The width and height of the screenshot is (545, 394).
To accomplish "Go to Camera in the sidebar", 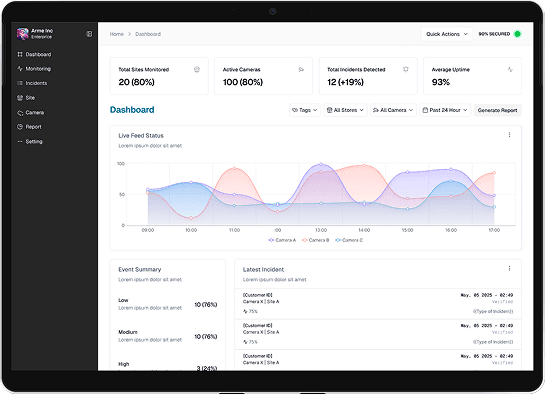I will click(35, 113).
